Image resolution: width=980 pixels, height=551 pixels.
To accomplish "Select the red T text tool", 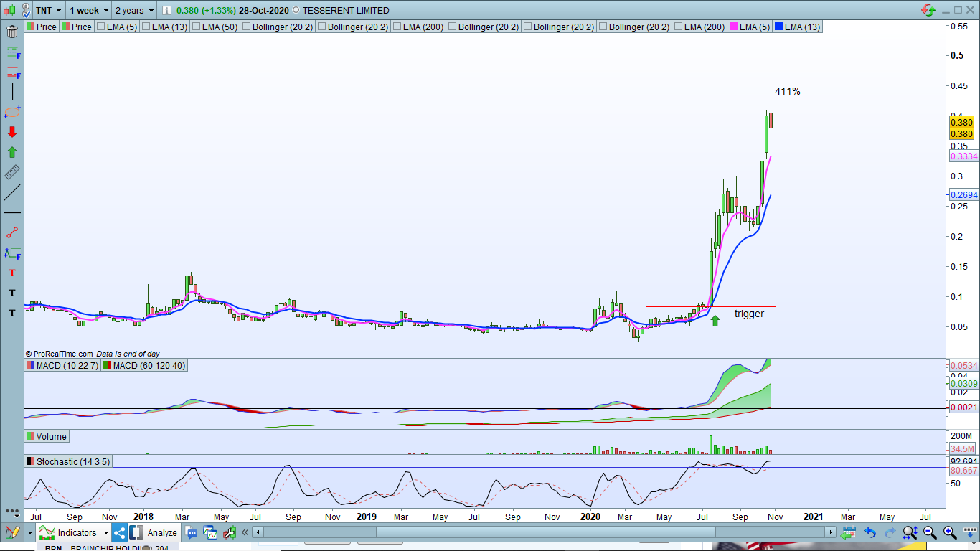I will (x=12, y=273).
